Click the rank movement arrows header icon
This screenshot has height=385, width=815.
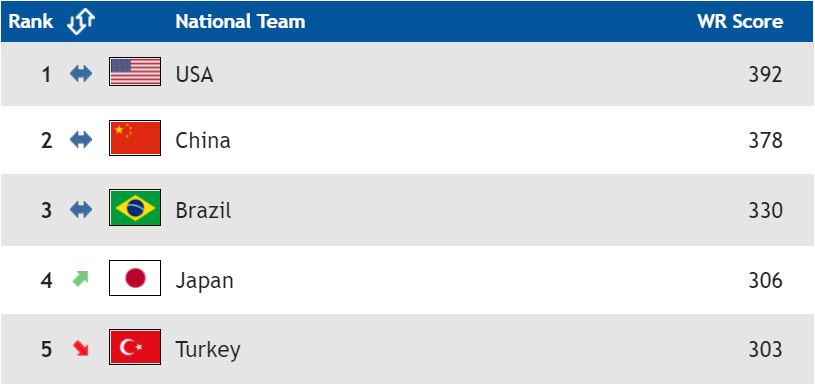coord(81,22)
